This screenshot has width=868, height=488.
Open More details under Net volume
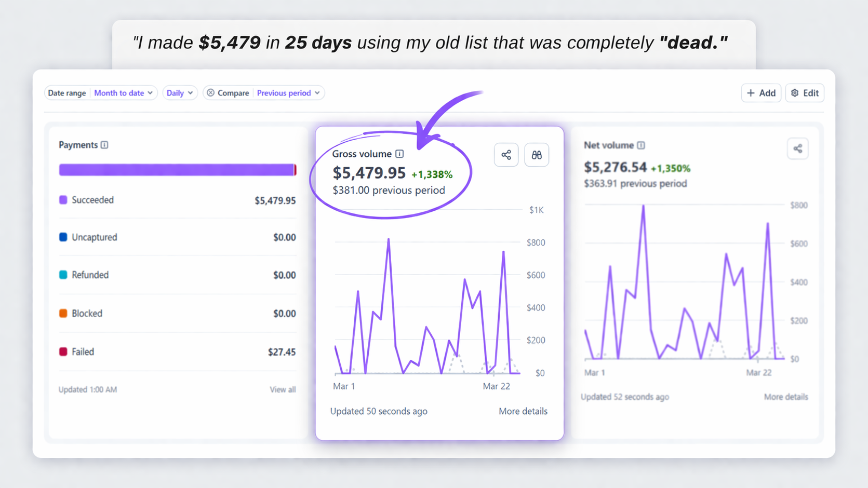tap(785, 397)
